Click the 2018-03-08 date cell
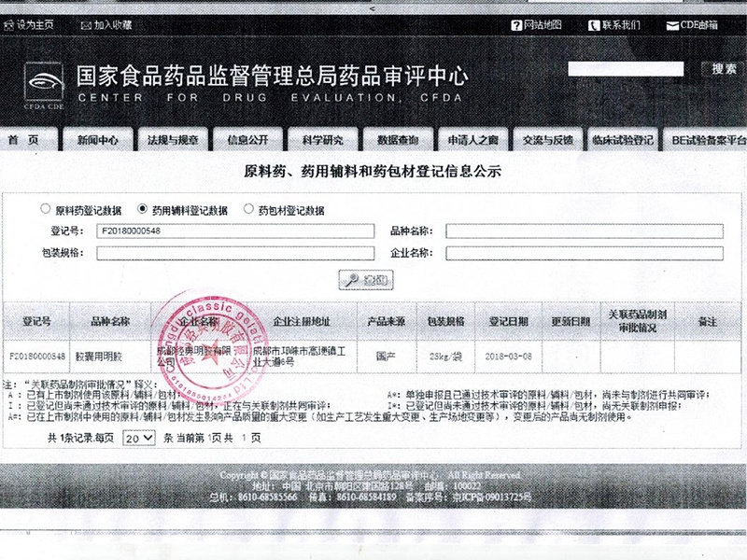747x560 pixels. pos(508,357)
